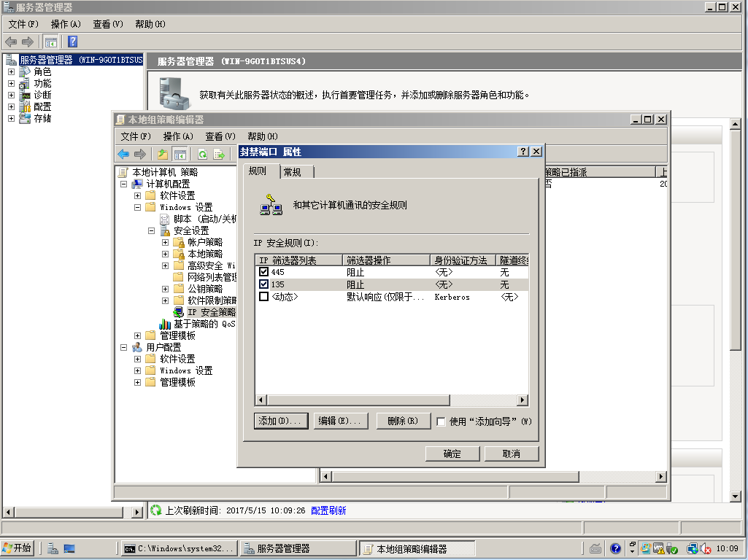Click the up one level folder icon
This screenshot has width=748, height=560.
click(163, 154)
